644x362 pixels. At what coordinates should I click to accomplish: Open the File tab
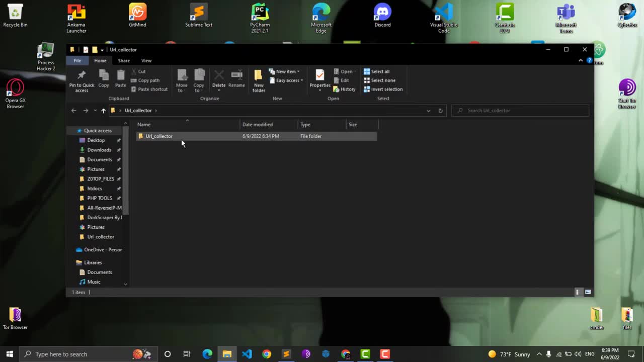[x=77, y=60]
